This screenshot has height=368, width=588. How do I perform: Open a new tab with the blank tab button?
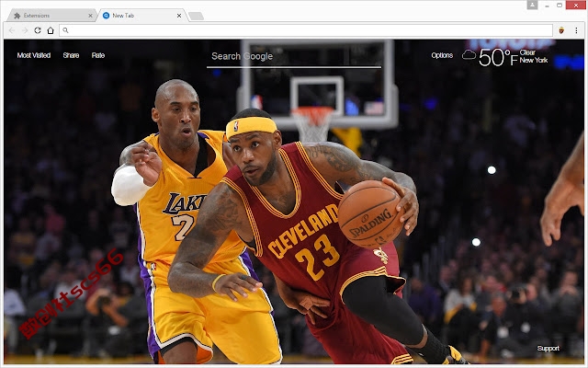(x=196, y=16)
